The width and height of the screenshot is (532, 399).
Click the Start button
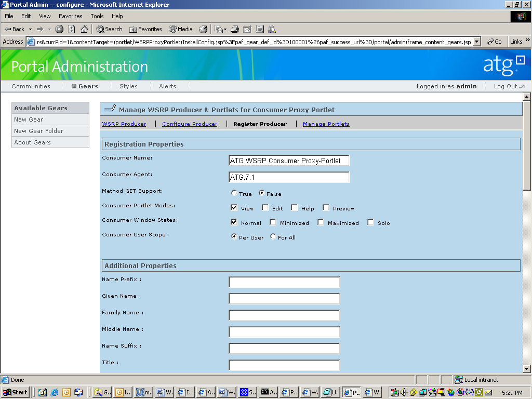(x=15, y=392)
